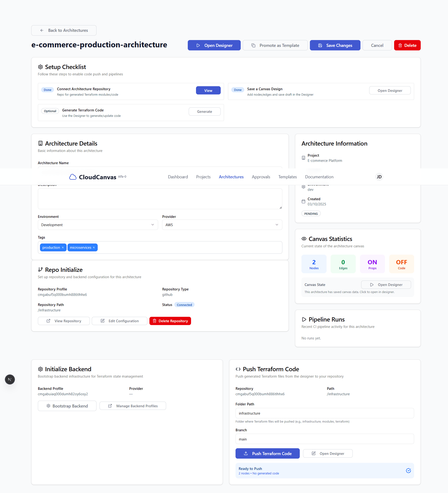Open the Environment dropdown showing Development
Viewport: 448px width, 493px height.
point(98,225)
